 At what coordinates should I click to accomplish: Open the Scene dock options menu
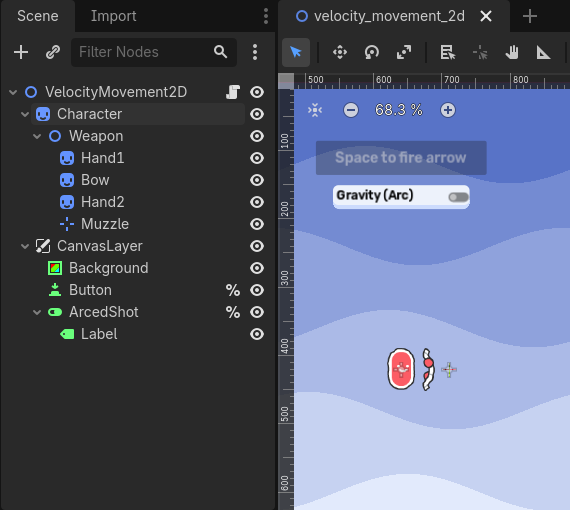266,16
